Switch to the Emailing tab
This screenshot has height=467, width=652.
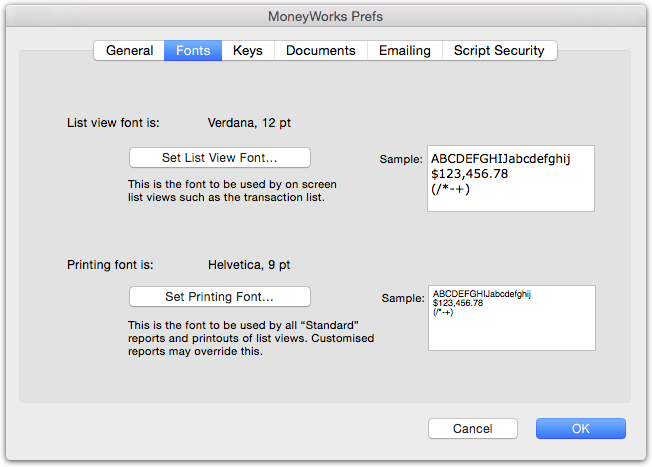405,51
